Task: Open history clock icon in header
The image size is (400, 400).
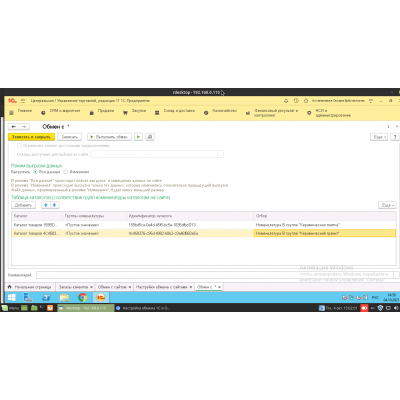Action: (296, 101)
